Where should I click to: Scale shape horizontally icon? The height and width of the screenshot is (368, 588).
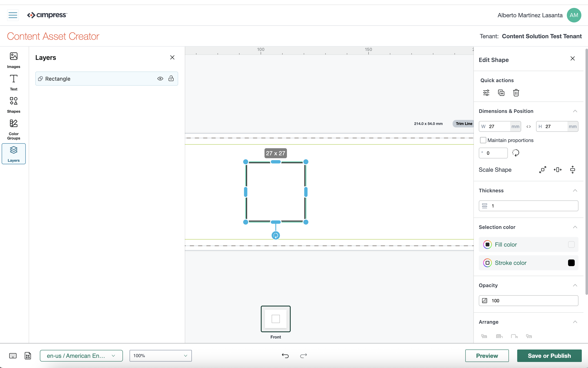click(x=558, y=170)
